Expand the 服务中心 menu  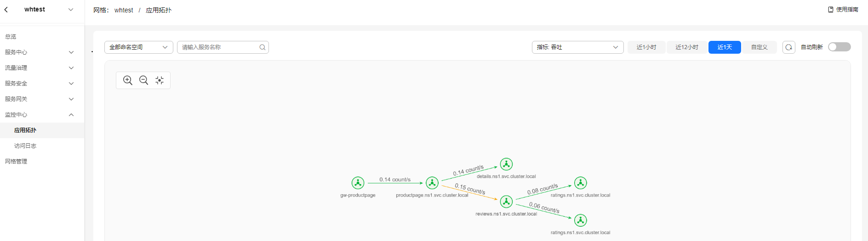(42, 52)
